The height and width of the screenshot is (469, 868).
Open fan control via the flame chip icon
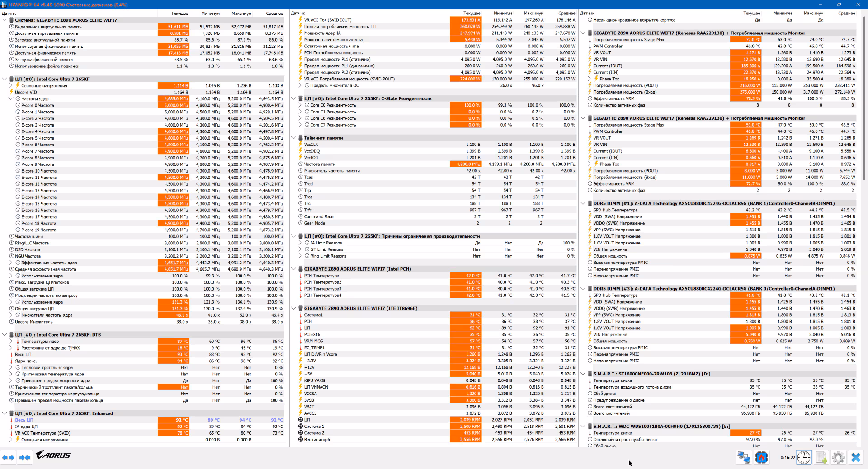[761, 457]
